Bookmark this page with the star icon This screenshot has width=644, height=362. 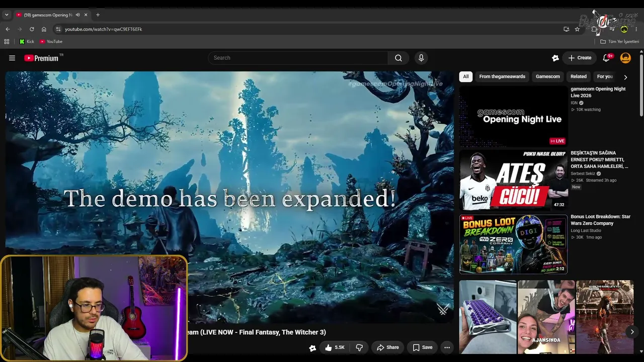(x=577, y=29)
